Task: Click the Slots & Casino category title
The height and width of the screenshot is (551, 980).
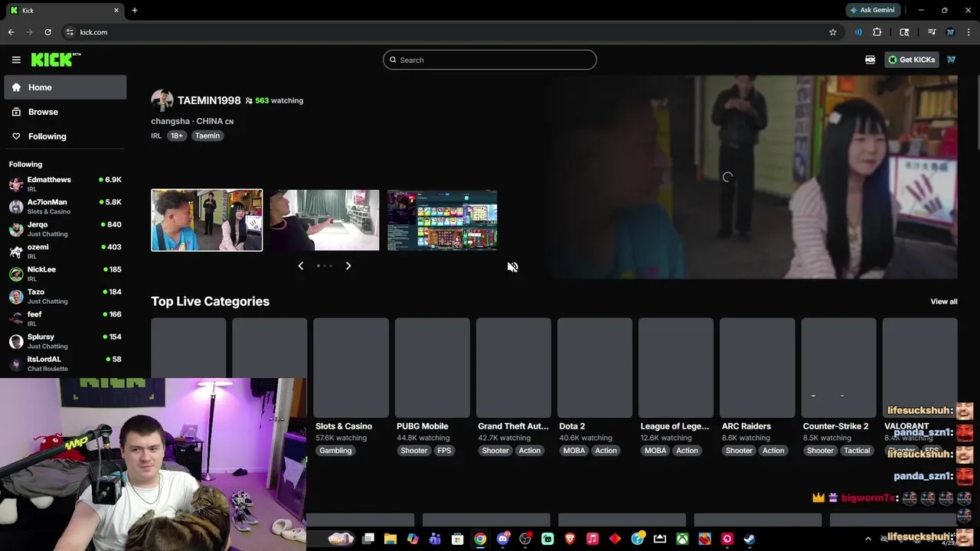Action: [x=344, y=426]
